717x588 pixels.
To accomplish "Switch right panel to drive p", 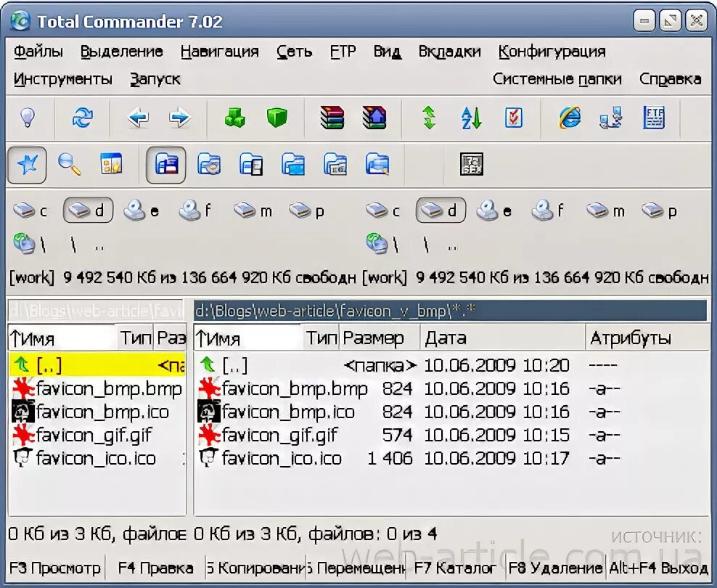I will [x=658, y=211].
